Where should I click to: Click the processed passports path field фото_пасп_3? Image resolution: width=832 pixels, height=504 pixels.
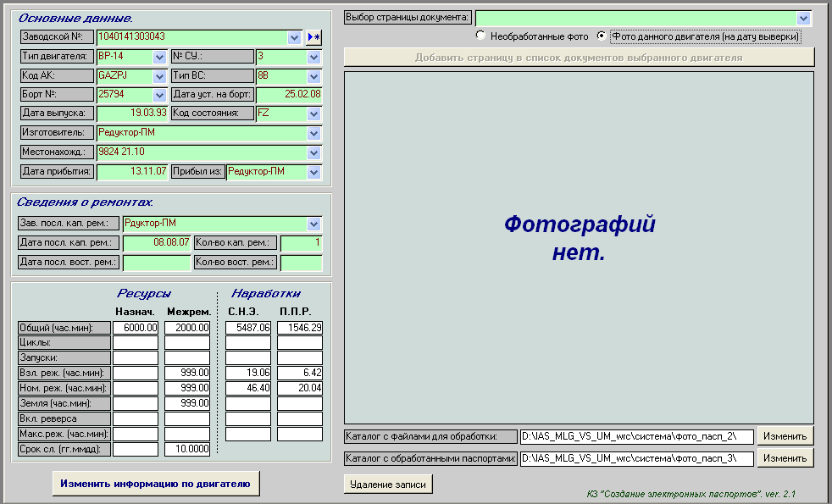point(637,458)
